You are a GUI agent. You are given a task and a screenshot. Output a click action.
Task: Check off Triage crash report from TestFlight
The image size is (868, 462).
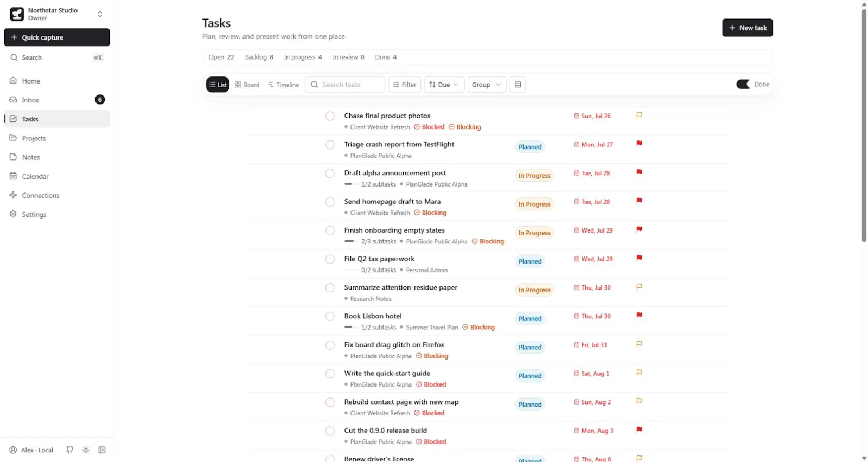[330, 145]
